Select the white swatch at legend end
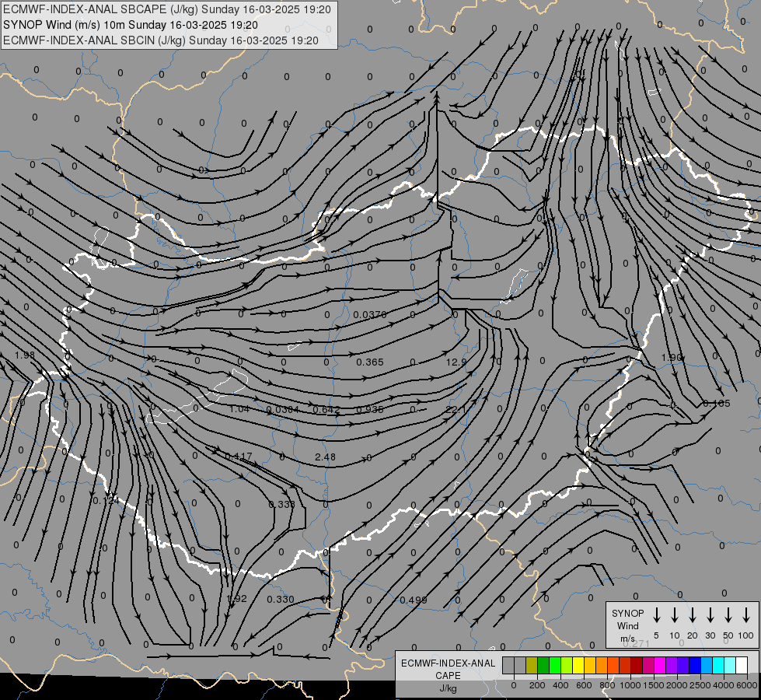Viewport: 761px width, 700px height. [742, 665]
